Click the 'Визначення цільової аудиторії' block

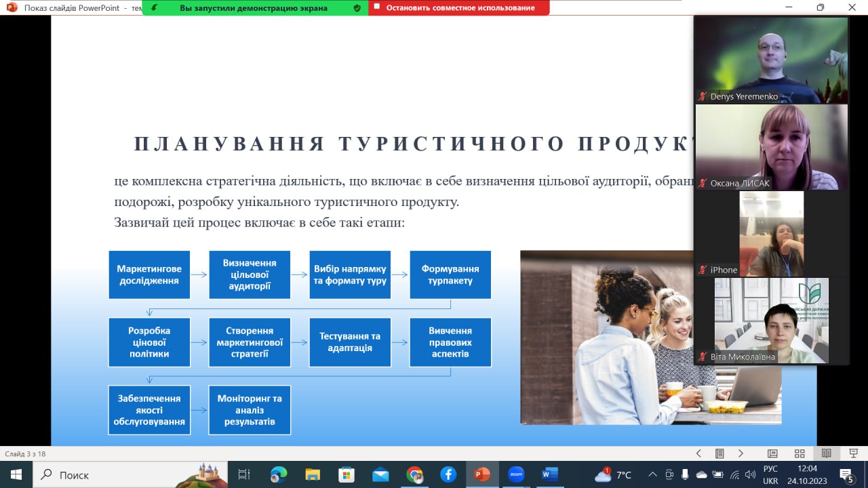[250, 274]
